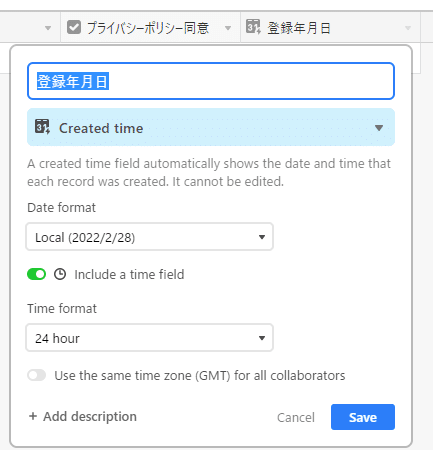433x450 pixels.
Task: Enable the same time zone (GMT) toggle
Action: pos(36,375)
